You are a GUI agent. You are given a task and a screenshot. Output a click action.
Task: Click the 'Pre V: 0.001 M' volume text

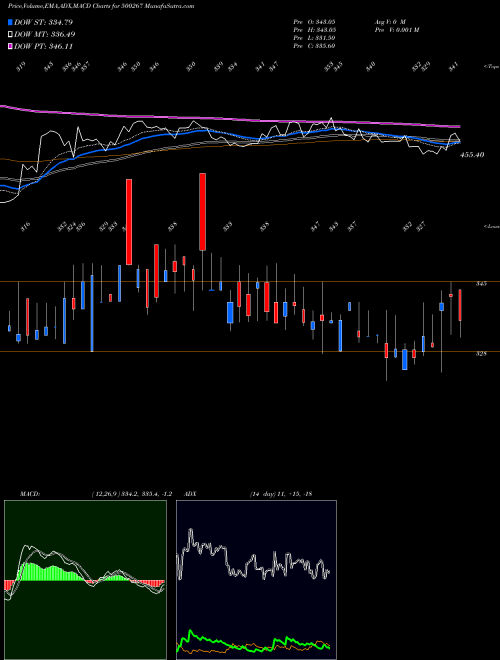pyautogui.click(x=396, y=30)
